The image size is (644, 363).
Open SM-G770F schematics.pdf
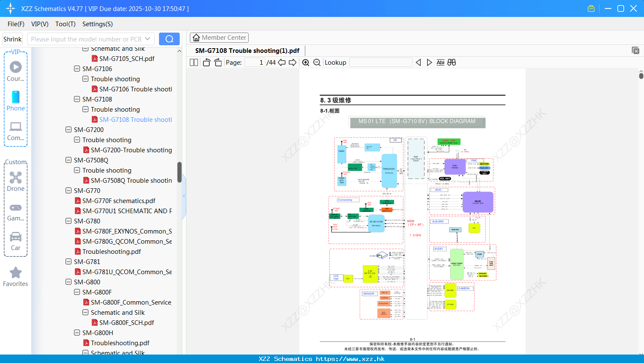[119, 201]
